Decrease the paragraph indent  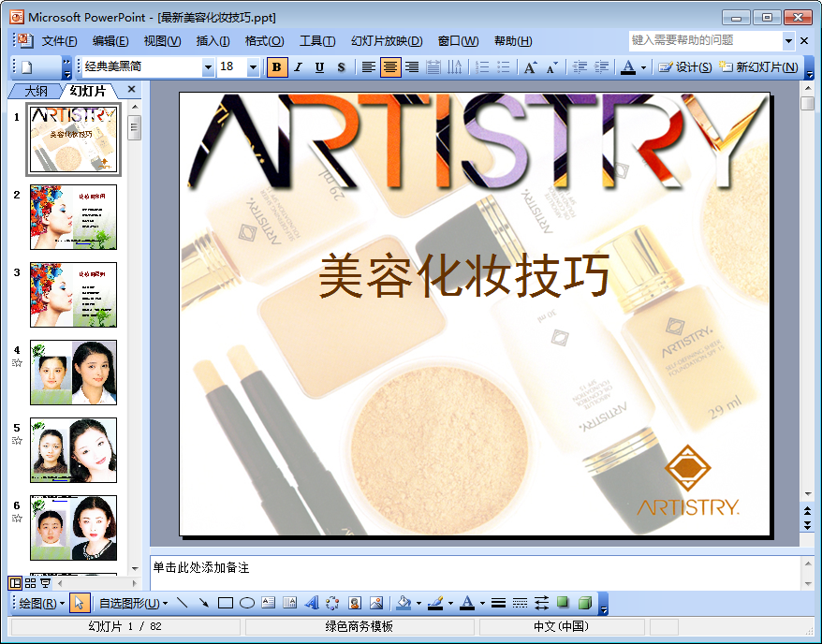580,67
